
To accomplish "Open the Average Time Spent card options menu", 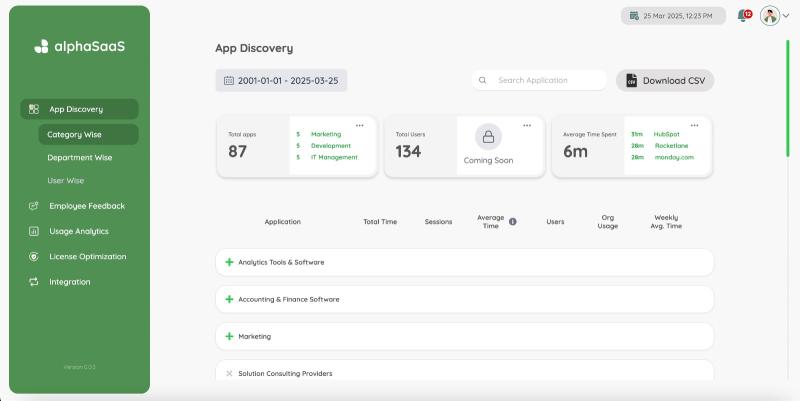I will [694, 126].
